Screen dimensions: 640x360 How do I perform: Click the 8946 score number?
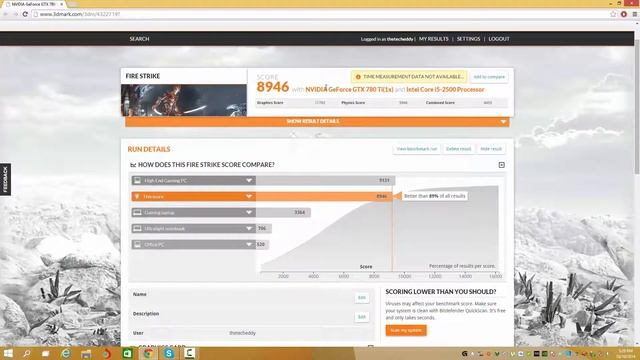[273, 87]
